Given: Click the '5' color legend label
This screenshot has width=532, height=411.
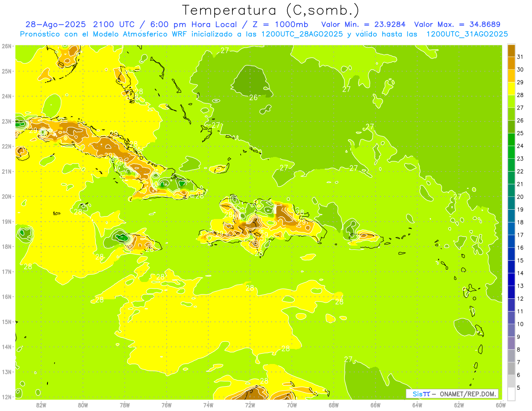Looking at the screenshot, I should coord(518,388).
